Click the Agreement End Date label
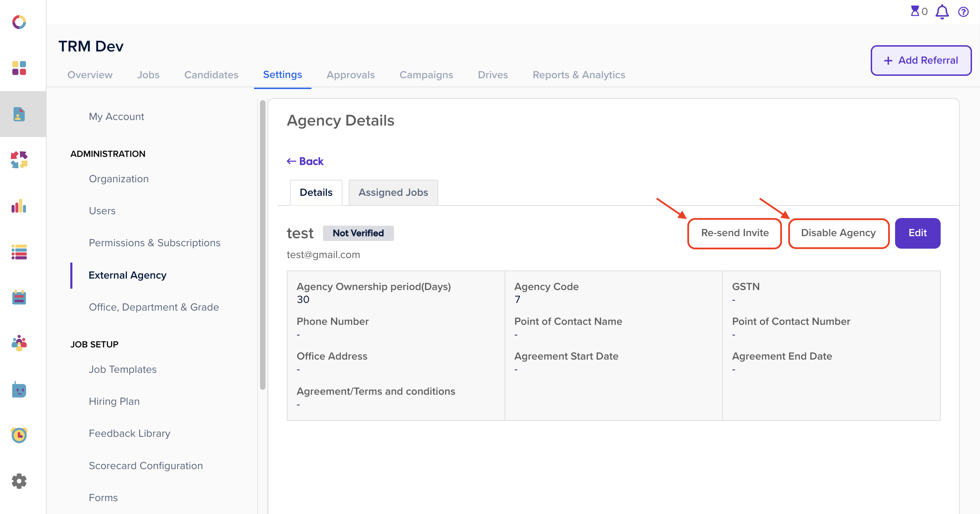The width and height of the screenshot is (980, 514). click(782, 356)
